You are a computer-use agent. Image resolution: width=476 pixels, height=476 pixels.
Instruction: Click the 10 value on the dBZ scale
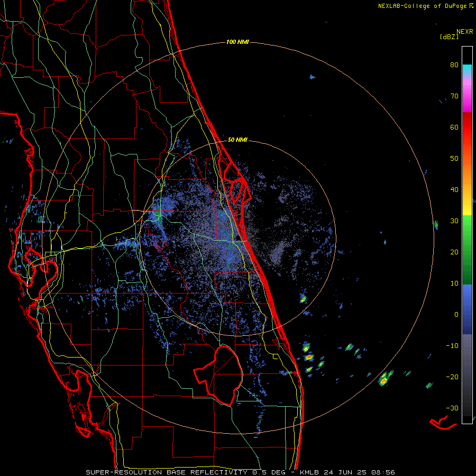454,283
